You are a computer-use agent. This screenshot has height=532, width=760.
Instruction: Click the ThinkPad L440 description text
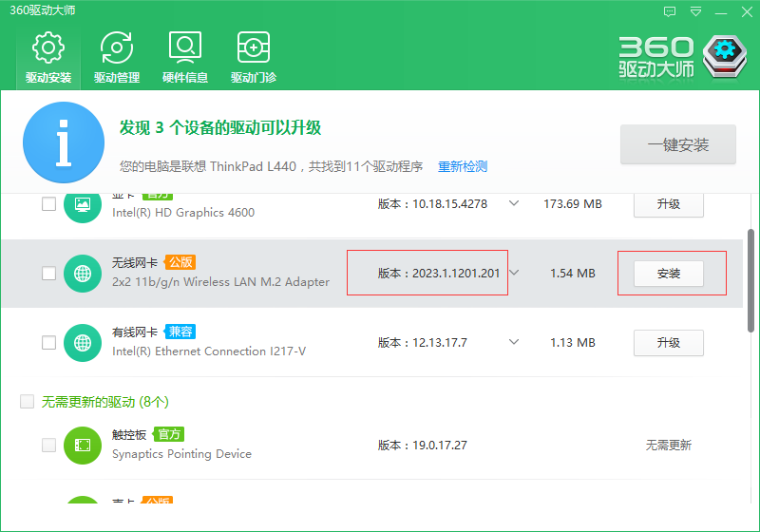pos(271,166)
